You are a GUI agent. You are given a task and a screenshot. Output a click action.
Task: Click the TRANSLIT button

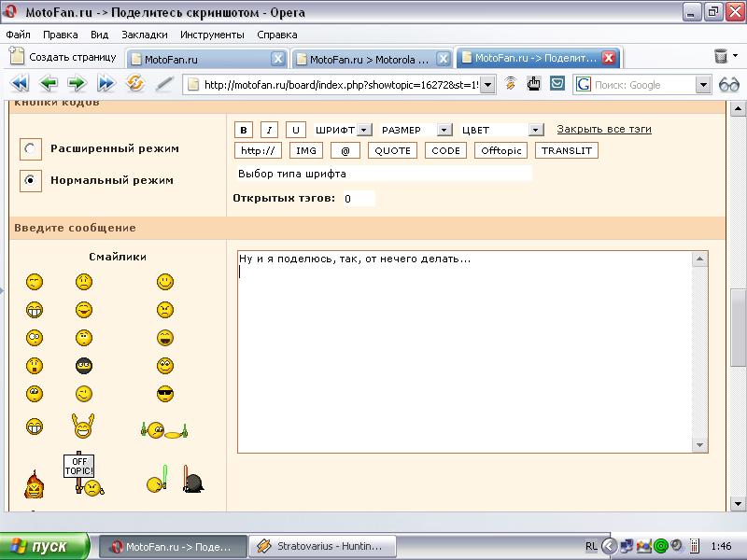pos(567,150)
